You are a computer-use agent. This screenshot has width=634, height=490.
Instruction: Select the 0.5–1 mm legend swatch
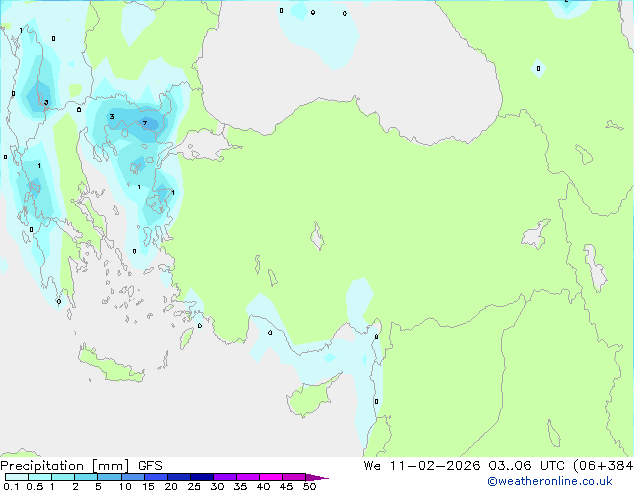coord(40,477)
